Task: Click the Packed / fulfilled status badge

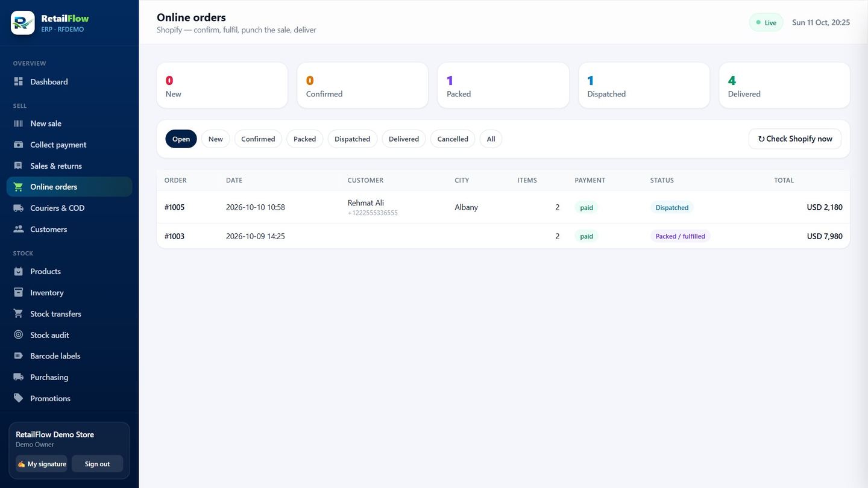Action: coord(680,236)
